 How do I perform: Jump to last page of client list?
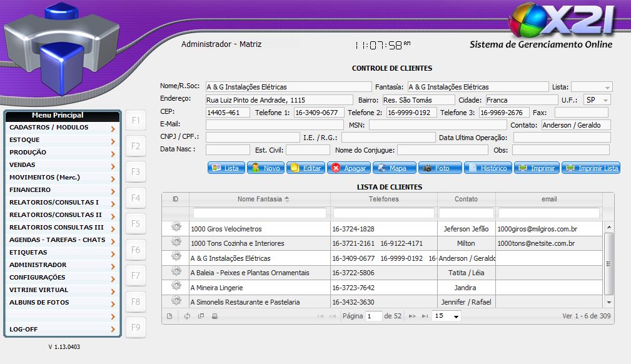tap(425, 316)
